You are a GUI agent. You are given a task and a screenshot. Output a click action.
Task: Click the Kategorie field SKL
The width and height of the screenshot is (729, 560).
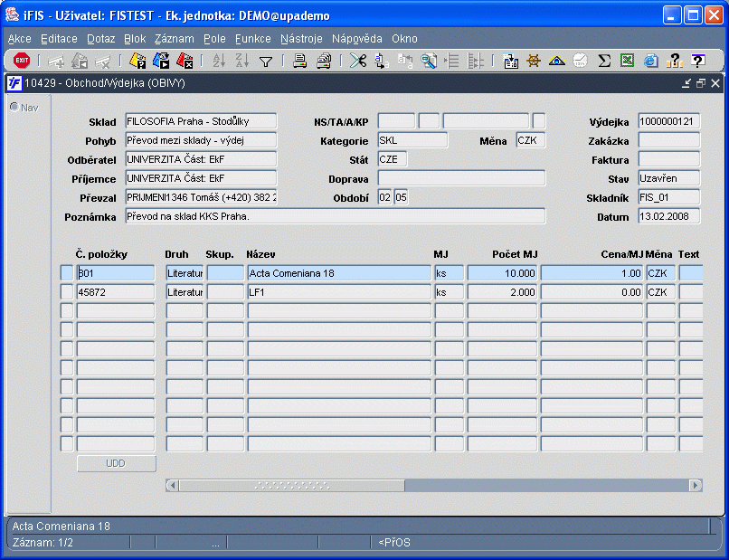(x=412, y=140)
